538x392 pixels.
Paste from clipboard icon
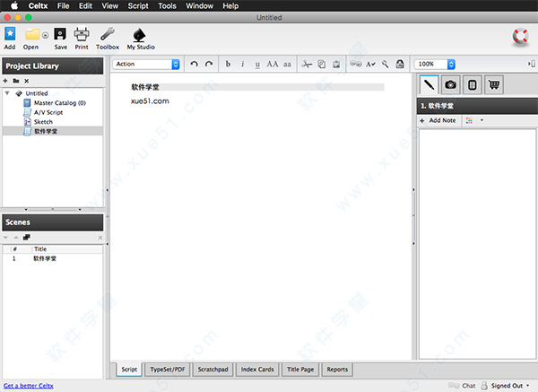click(336, 65)
